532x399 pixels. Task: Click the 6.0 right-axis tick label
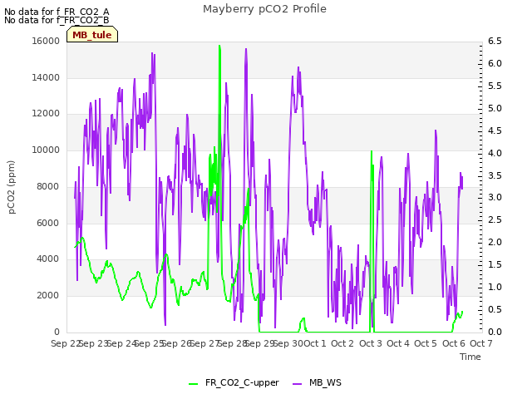(495, 63)
